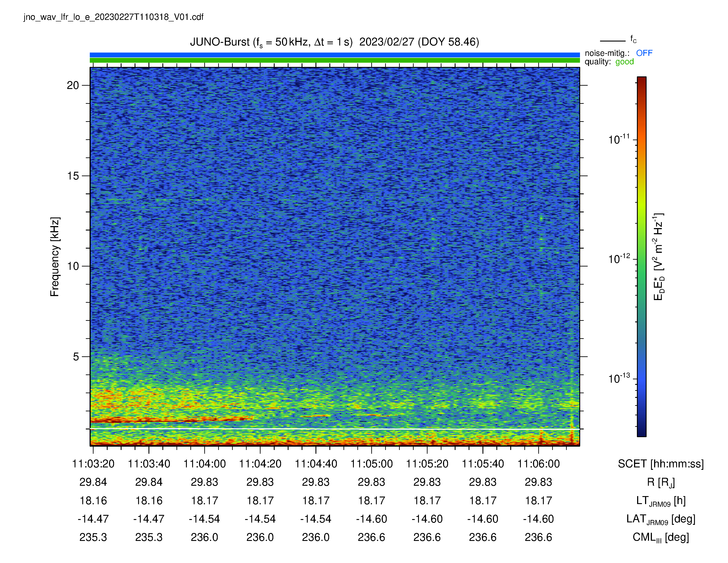Click the Frequency [kHz] axis title

pos(55,257)
